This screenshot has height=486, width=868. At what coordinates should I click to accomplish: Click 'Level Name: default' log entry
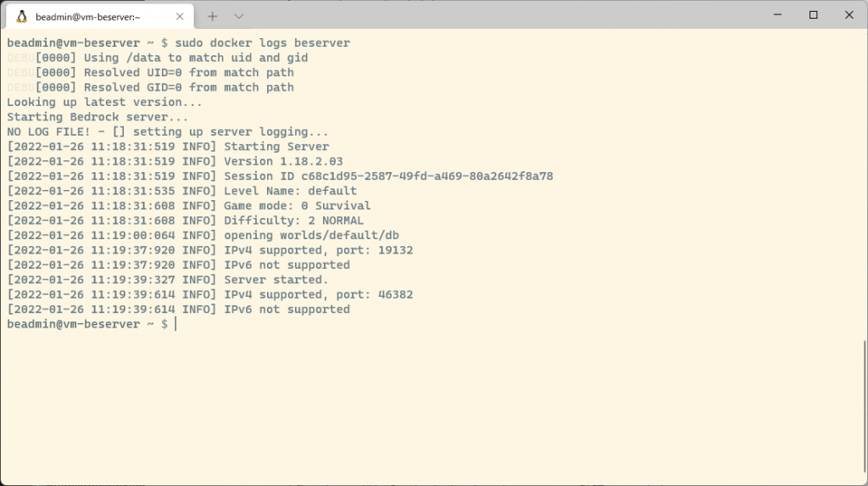(x=181, y=191)
